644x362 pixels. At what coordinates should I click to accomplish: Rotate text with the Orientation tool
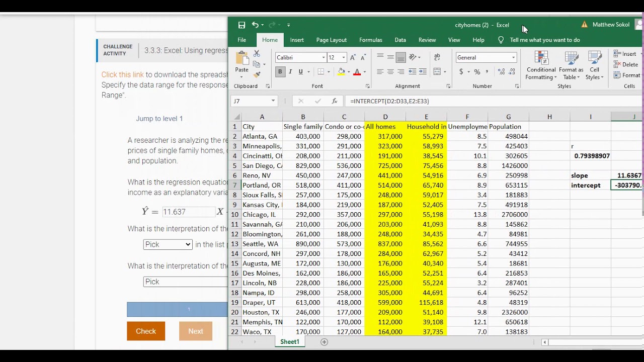click(413, 57)
